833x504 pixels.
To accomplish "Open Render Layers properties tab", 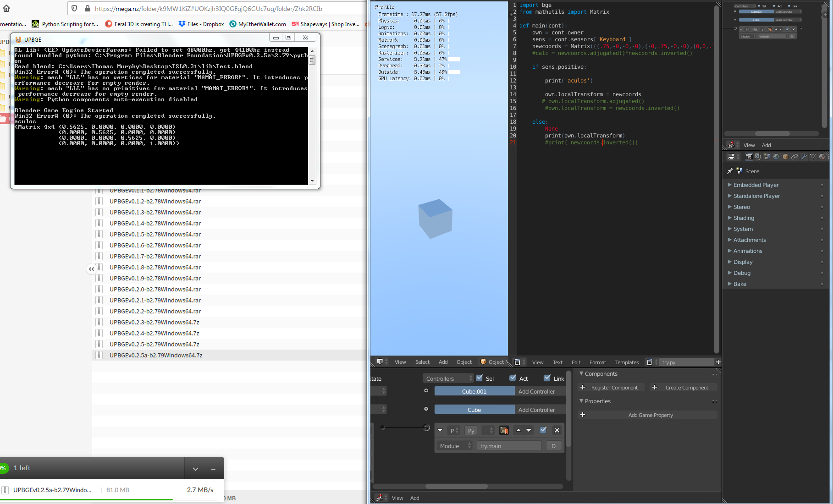I will click(758, 157).
